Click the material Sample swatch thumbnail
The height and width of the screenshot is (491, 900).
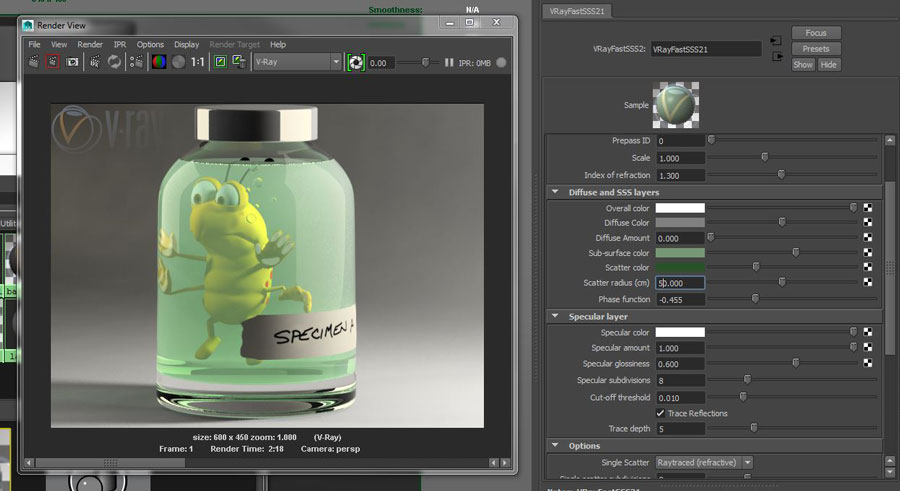pyautogui.click(x=676, y=105)
